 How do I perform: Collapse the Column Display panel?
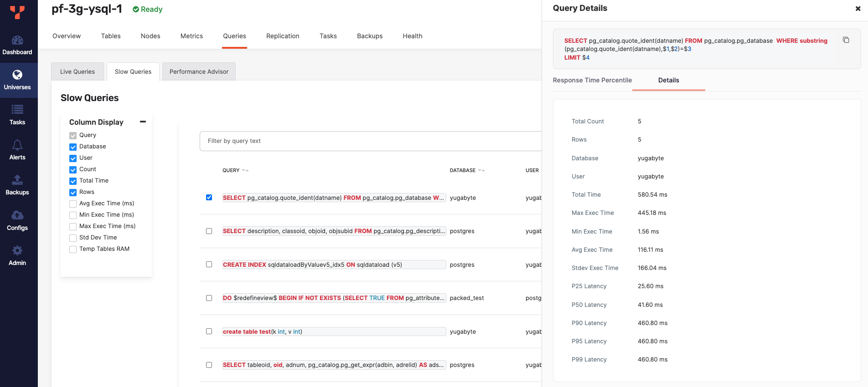[143, 122]
